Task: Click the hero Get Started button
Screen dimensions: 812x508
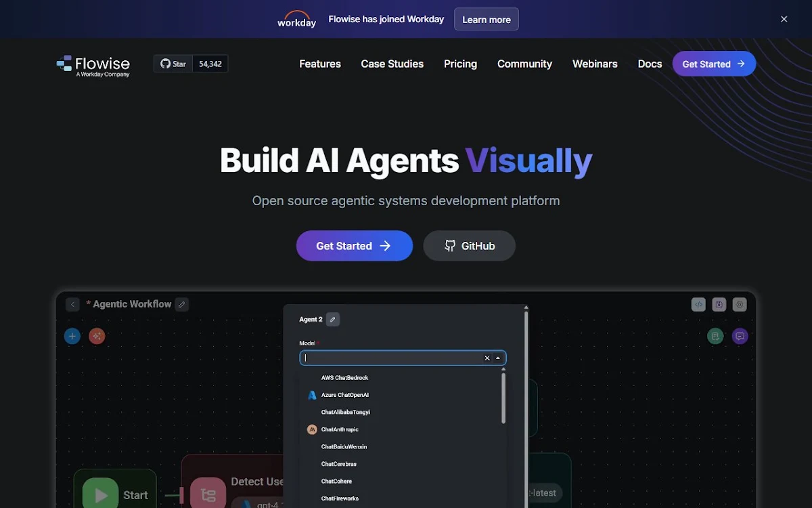Action: [355, 246]
